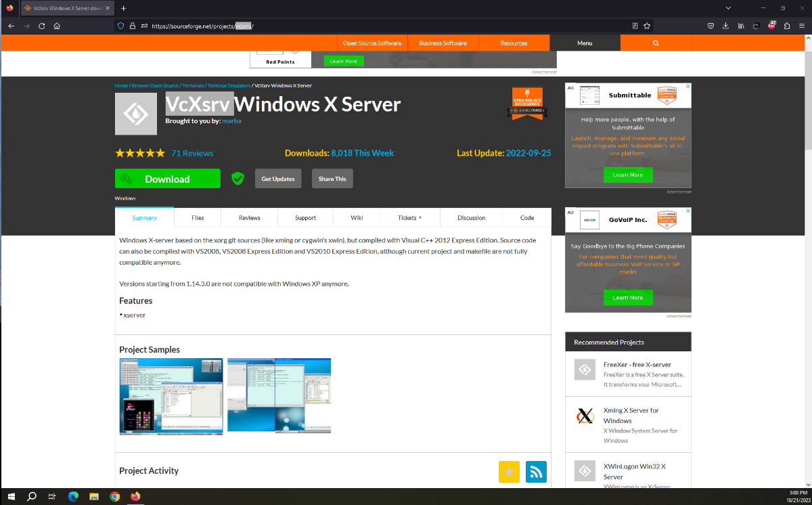Launch Google Chrome from taskbar

(115, 496)
